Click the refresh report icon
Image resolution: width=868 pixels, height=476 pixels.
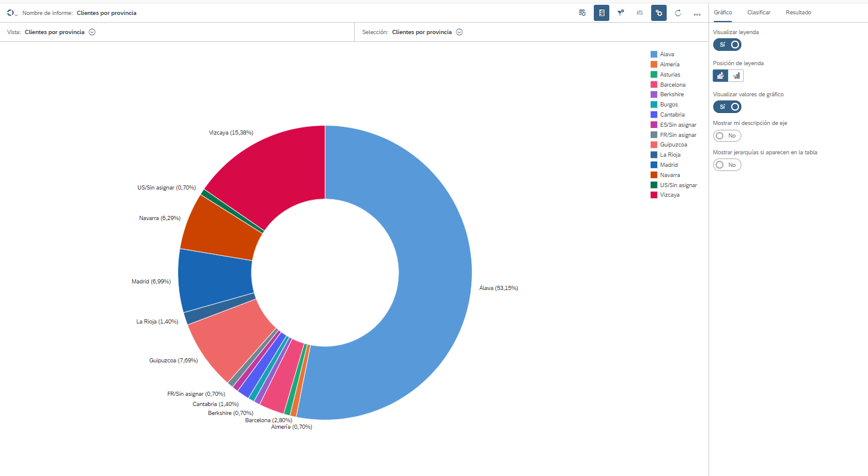coord(678,13)
